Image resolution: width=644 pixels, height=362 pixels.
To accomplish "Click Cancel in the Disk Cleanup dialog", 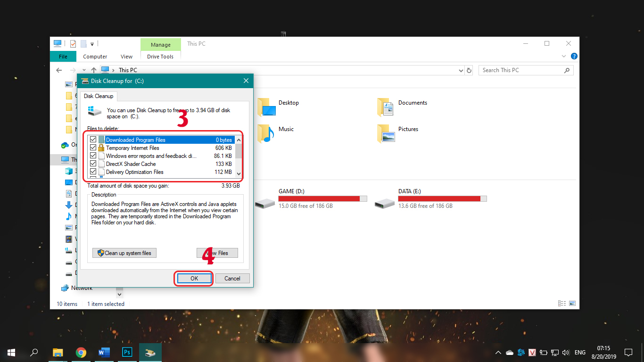I will [x=232, y=279].
